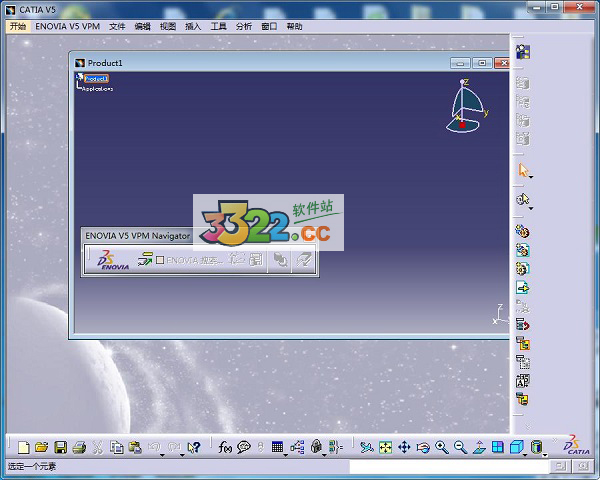Expand the gear-cursor tool flyout arrow
The width and height of the screenshot is (600, 480).
[531, 209]
